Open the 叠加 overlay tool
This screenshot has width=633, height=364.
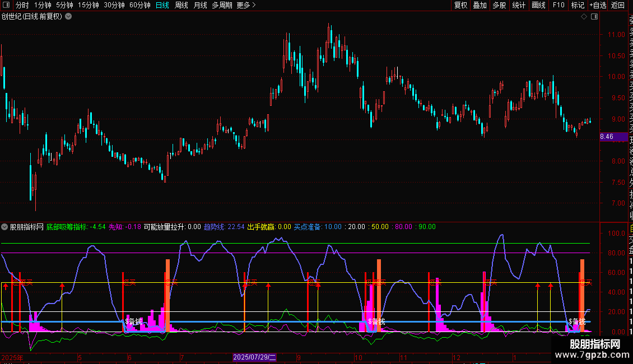click(x=480, y=5)
